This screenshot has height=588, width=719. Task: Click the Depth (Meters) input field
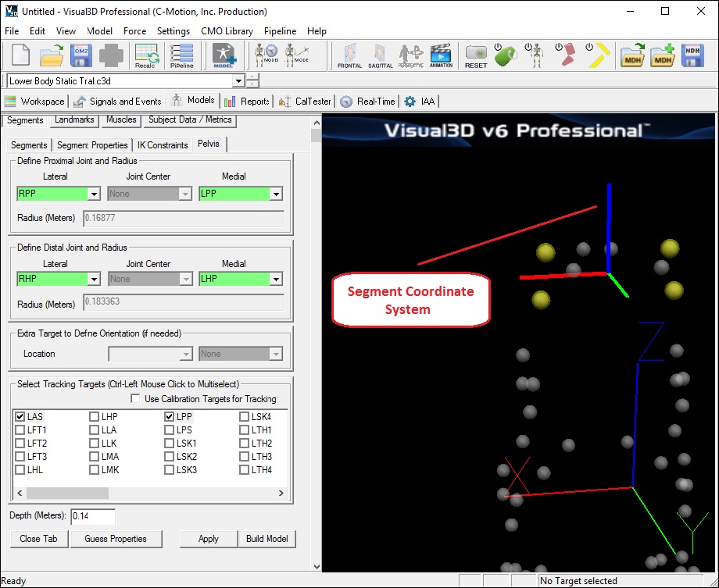coord(93,516)
